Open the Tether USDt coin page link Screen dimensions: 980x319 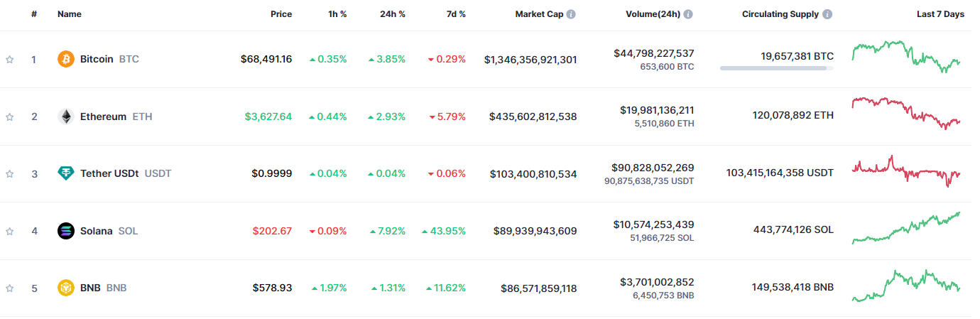[x=109, y=173]
